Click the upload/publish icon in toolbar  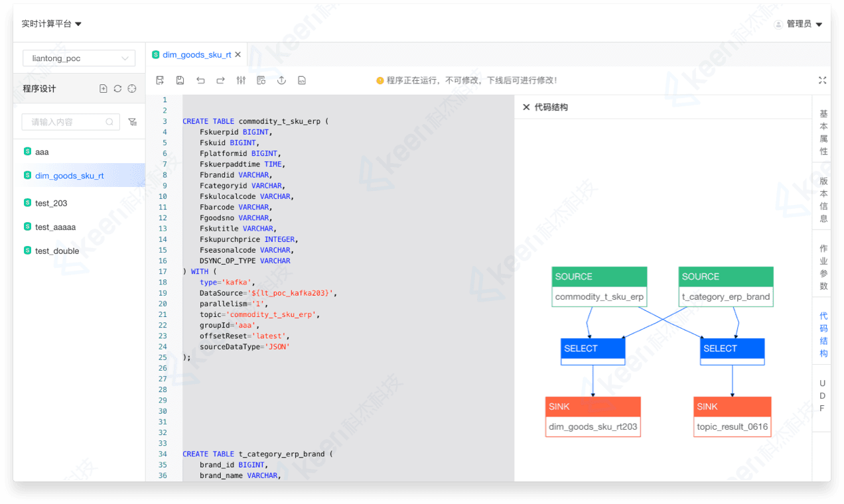pos(281,80)
